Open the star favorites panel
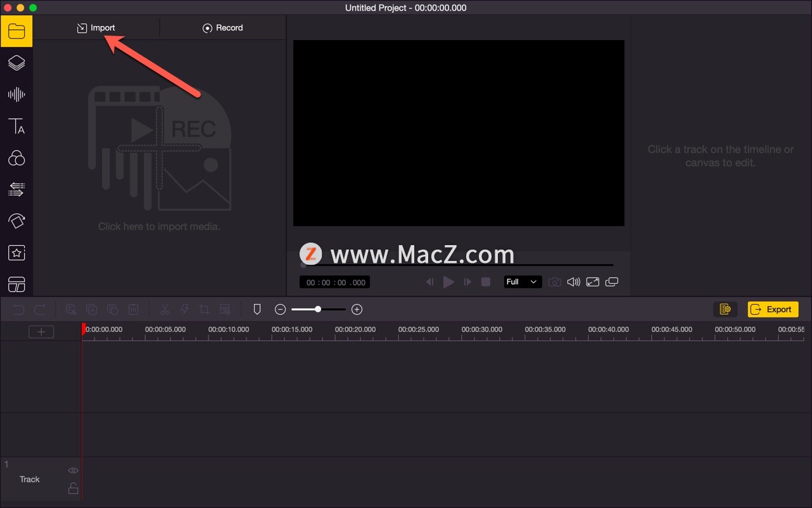 coord(16,253)
